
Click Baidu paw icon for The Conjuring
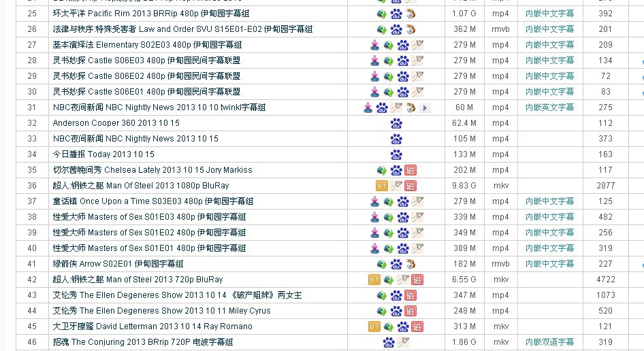(x=389, y=342)
